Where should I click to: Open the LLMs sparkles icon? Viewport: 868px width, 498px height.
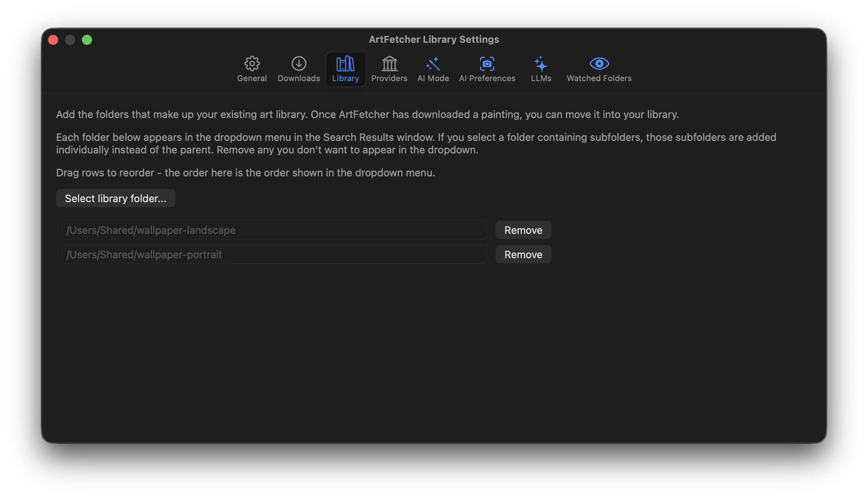click(x=541, y=64)
